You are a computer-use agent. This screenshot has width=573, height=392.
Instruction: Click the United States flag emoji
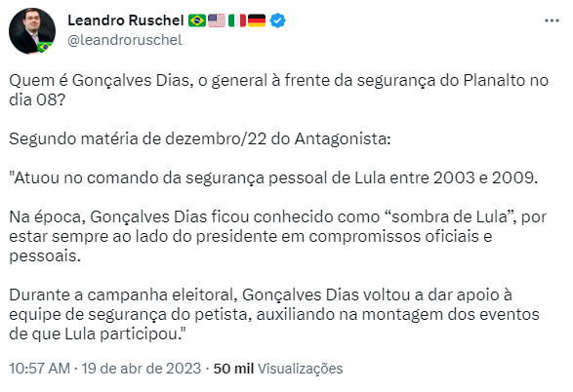pyautogui.click(x=217, y=20)
